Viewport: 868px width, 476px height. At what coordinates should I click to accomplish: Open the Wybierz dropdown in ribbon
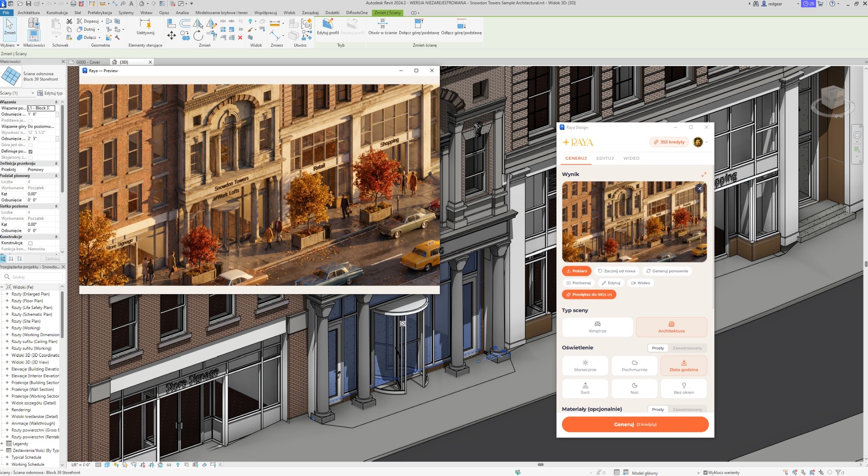10,45
